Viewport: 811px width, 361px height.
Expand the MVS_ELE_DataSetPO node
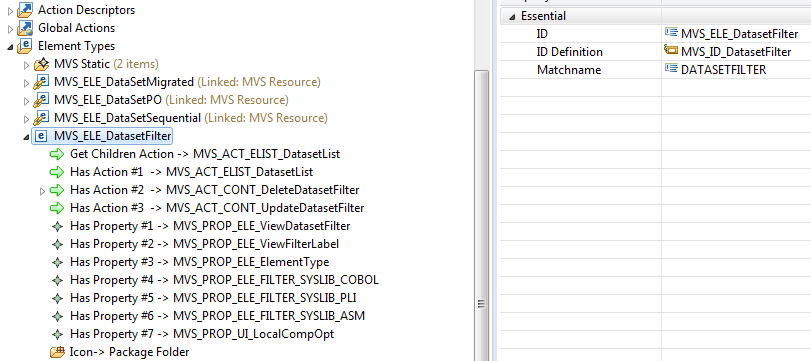(x=27, y=101)
